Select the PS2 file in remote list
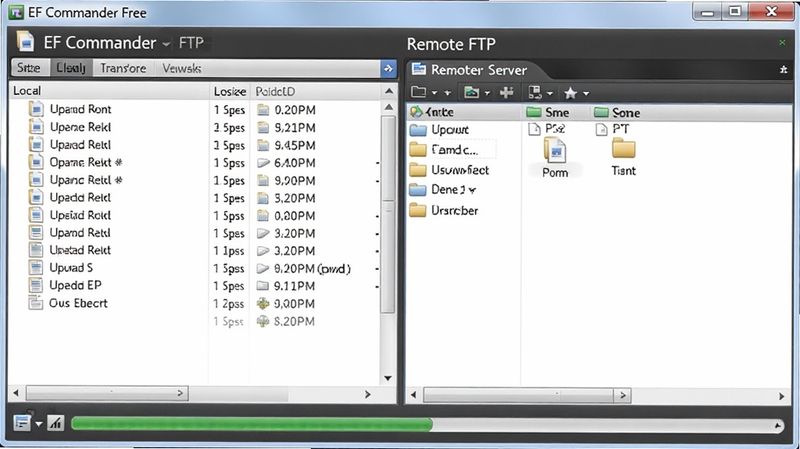 tap(547, 129)
